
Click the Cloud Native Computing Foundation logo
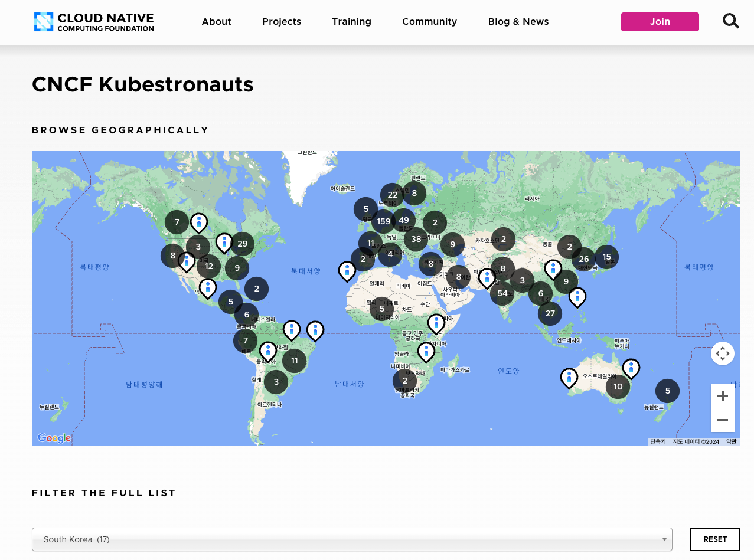click(94, 22)
